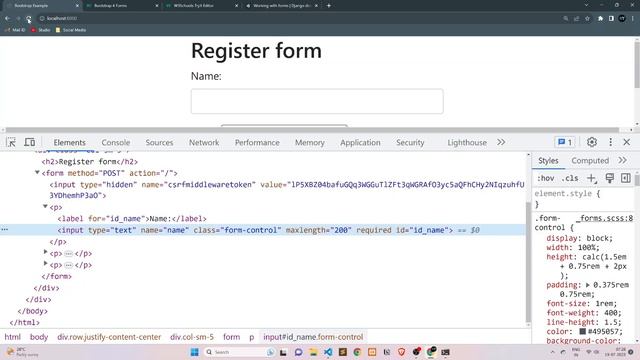
Task: Toggle the device toolbar icon
Action: tap(30, 142)
